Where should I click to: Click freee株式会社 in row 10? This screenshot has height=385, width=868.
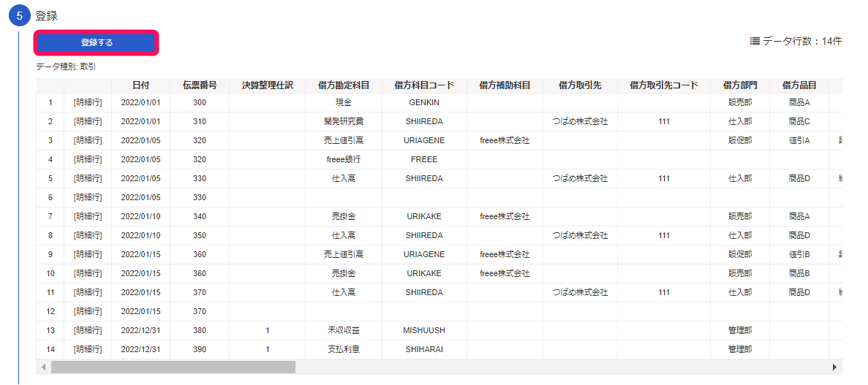click(x=505, y=273)
